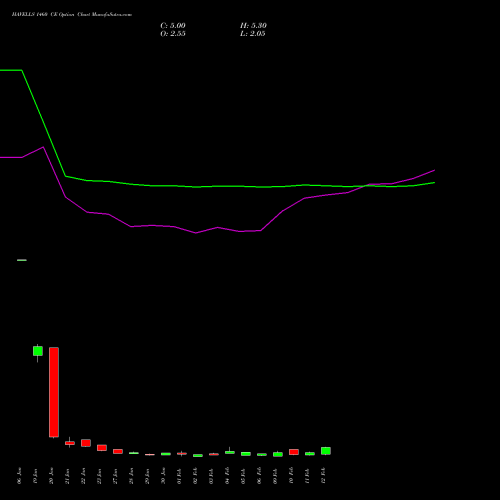Click the open value O: 2.55
Viewport: 500px width, 500px height.
[173, 34]
